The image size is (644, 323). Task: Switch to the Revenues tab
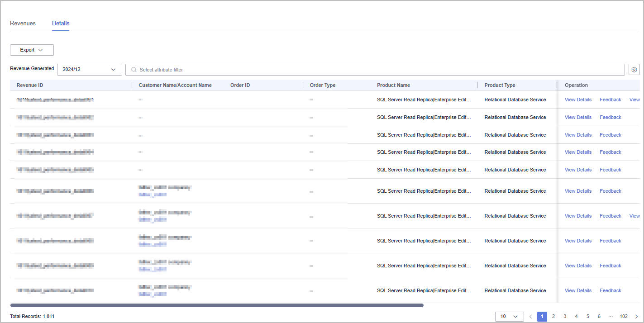tap(23, 23)
